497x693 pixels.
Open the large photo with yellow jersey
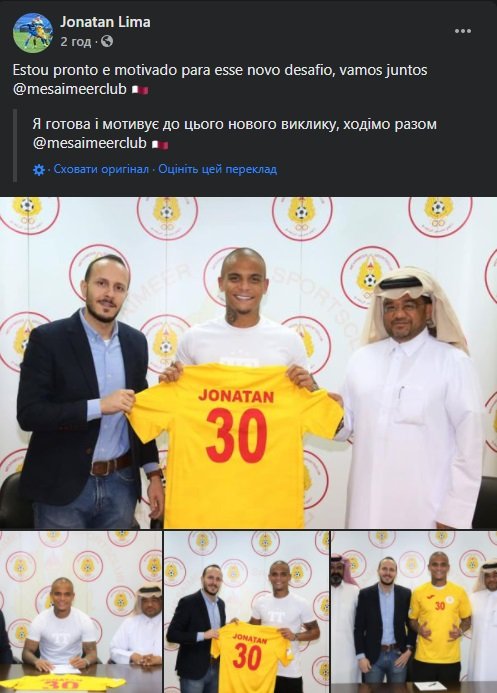pos(248,363)
